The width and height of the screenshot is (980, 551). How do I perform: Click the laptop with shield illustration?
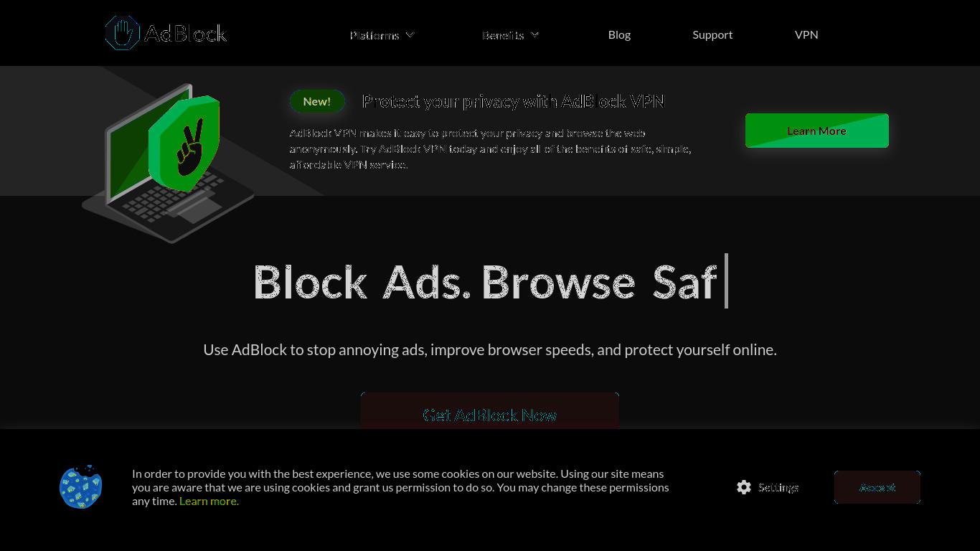pos(169,164)
